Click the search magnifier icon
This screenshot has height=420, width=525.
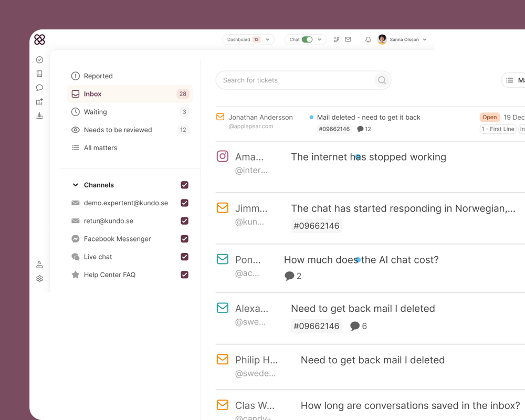click(x=382, y=80)
